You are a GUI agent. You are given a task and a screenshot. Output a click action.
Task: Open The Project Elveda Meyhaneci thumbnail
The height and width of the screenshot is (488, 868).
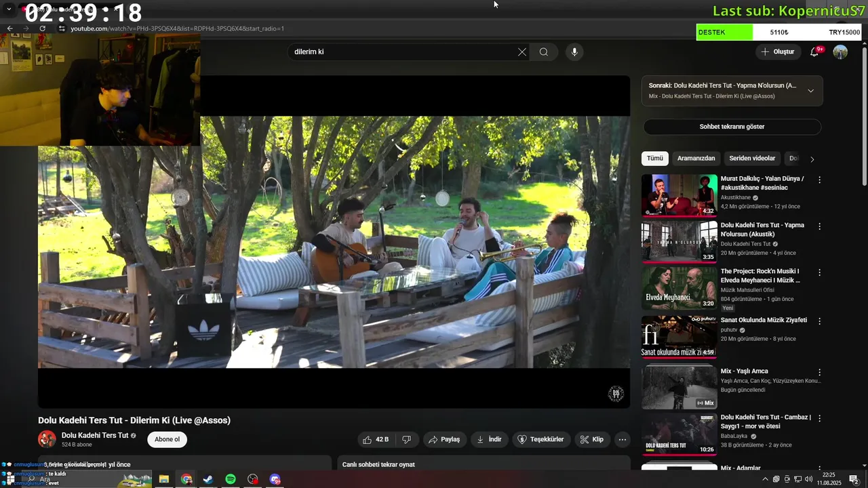(679, 288)
